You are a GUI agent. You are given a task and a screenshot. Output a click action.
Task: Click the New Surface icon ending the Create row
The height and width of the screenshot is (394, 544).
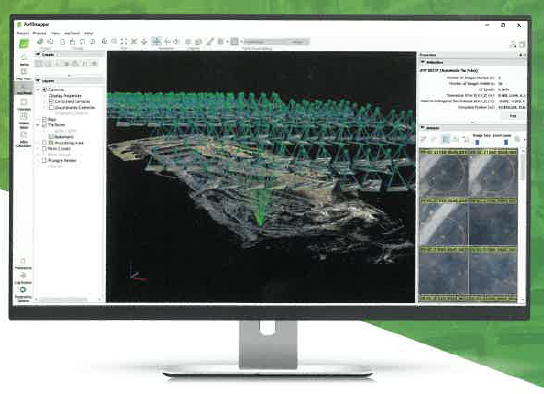point(94,63)
